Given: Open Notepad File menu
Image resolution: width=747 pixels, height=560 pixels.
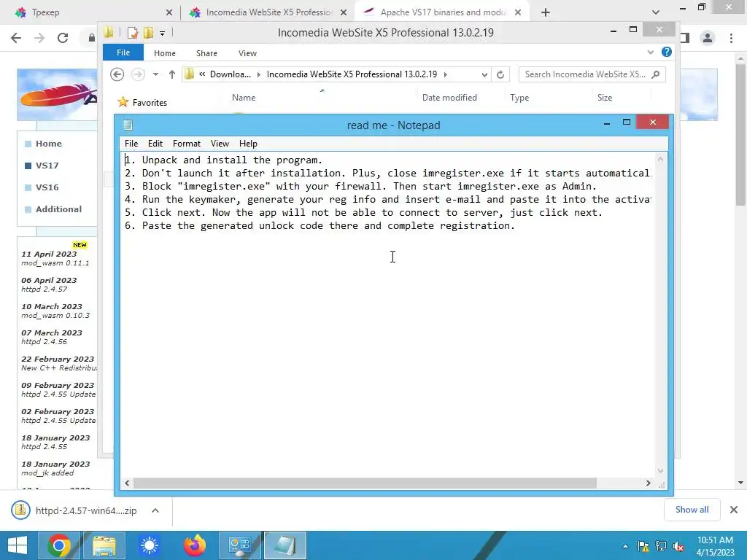Looking at the screenshot, I should click(x=131, y=144).
